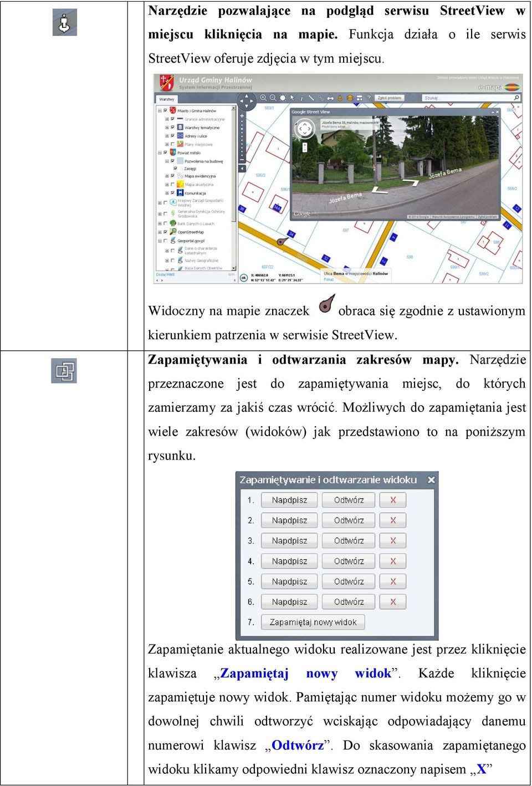Toggle the Komunikacja layer checkbox
Image resolution: width=532 pixels, height=786 pixels.
click(x=172, y=193)
